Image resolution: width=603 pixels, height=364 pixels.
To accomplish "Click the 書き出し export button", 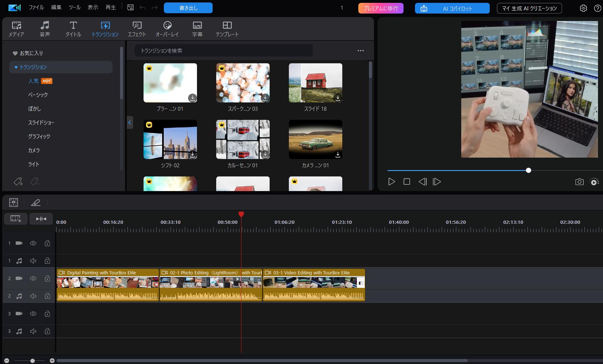I will click(x=188, y=8).
